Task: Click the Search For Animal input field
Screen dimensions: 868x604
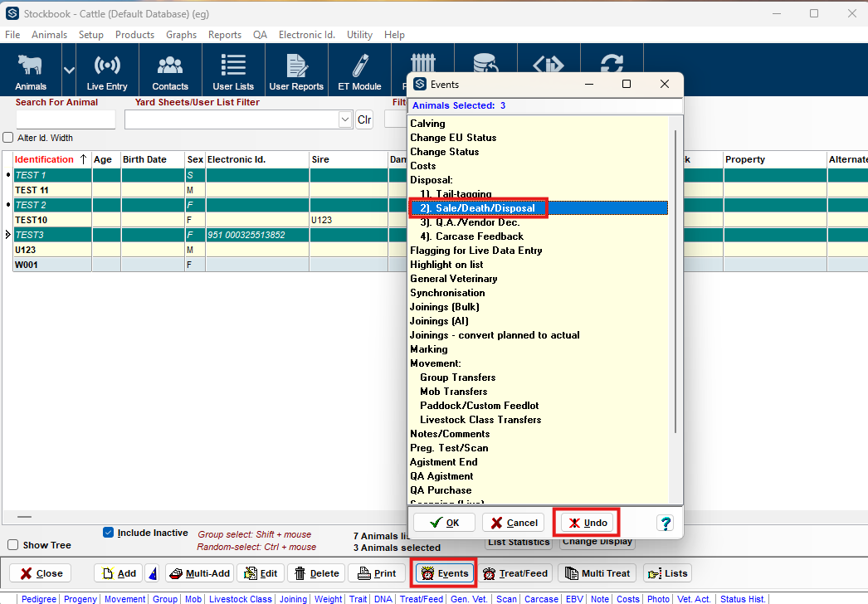Action: [66, 119]
